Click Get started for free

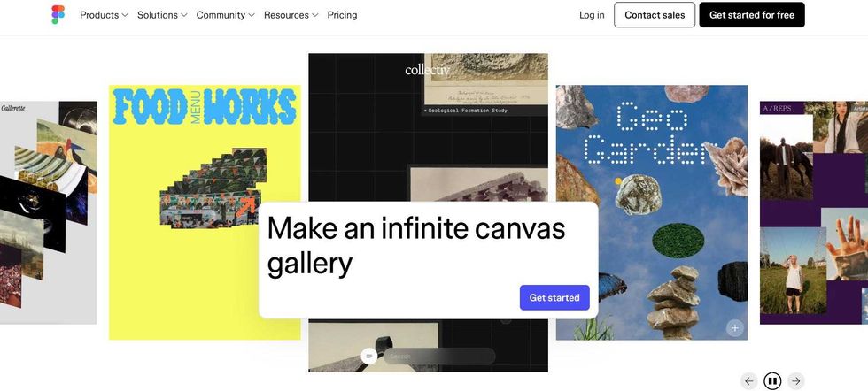752,15
